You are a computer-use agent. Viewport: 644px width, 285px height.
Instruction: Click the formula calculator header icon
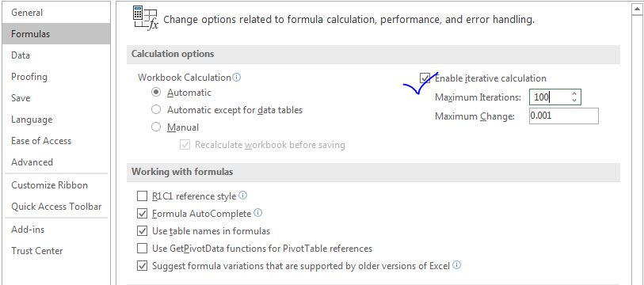(x=146, y=19)
